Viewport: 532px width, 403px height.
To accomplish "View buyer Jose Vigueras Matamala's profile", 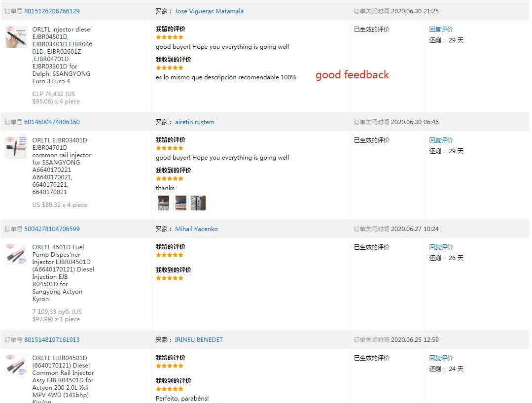I will click(x=209, y=11).
